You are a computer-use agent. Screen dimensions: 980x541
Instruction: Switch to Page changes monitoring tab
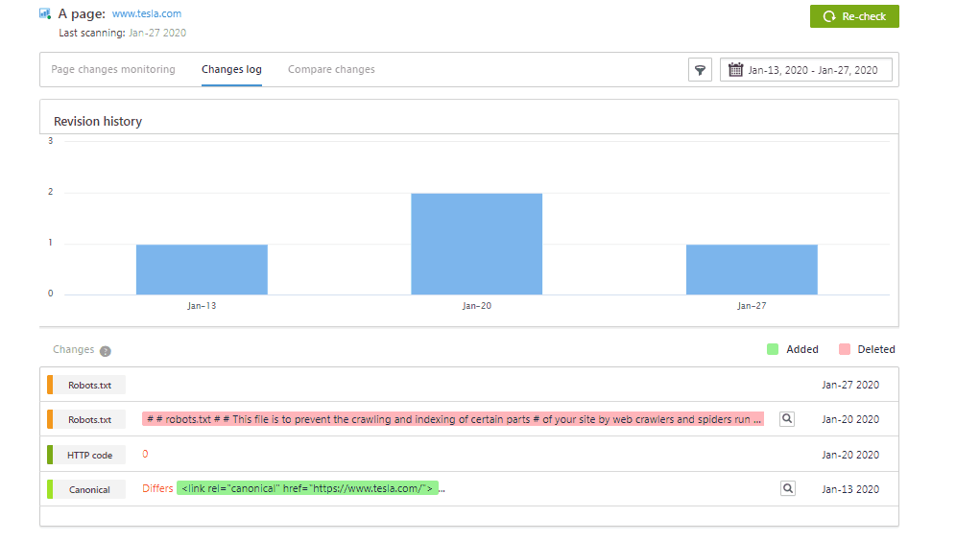coord(113,70)
